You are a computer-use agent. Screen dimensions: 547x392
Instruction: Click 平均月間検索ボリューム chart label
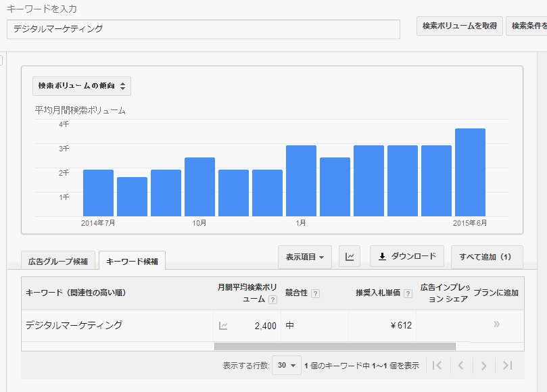pyautogui.click(x=80, y=111)
